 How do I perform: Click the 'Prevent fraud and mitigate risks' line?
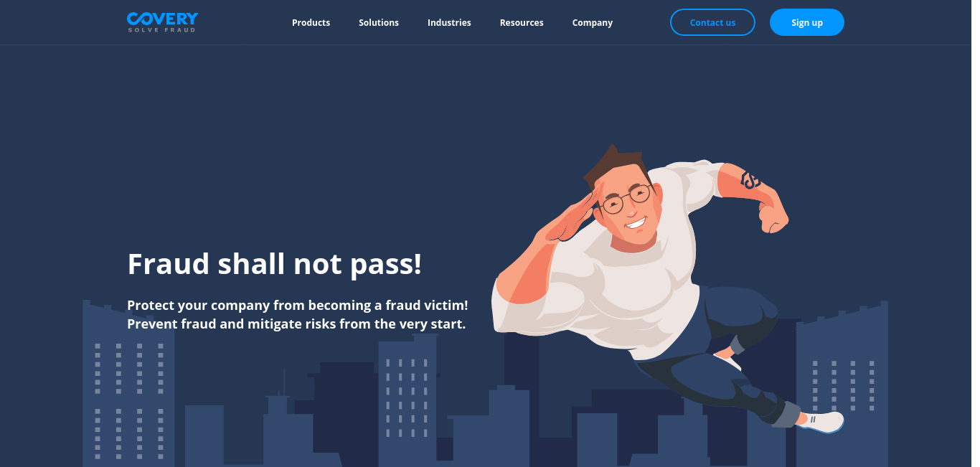tap(296, 324)
